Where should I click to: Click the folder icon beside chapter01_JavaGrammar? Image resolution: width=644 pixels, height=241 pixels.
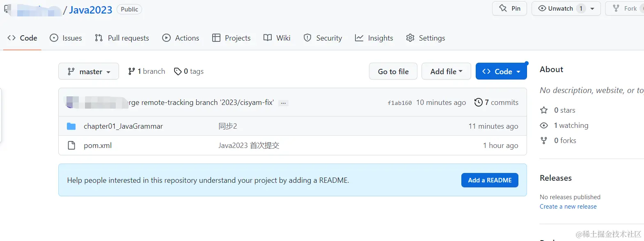point(71,126)
